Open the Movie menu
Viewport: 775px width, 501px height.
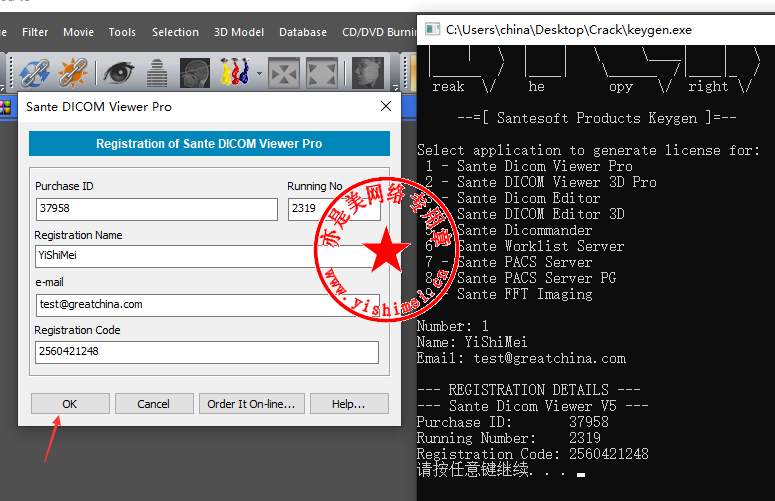(78, 32)
